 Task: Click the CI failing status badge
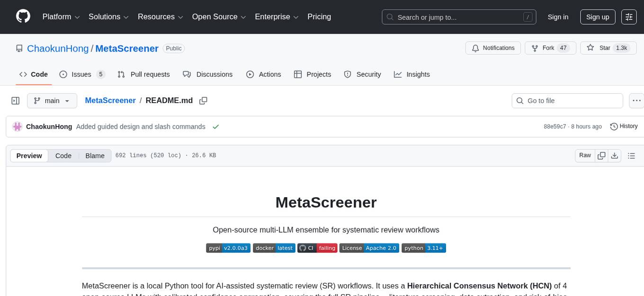coord(317,248)
